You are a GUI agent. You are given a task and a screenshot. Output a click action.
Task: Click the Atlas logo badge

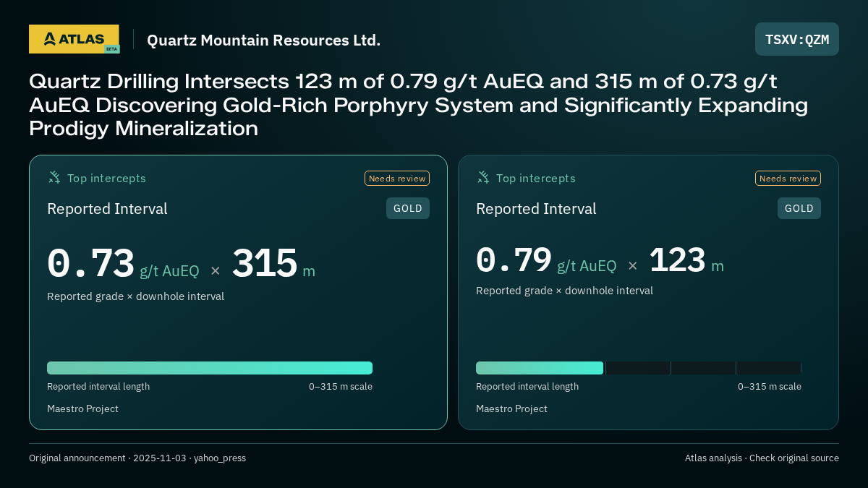(x=74, y=39)
